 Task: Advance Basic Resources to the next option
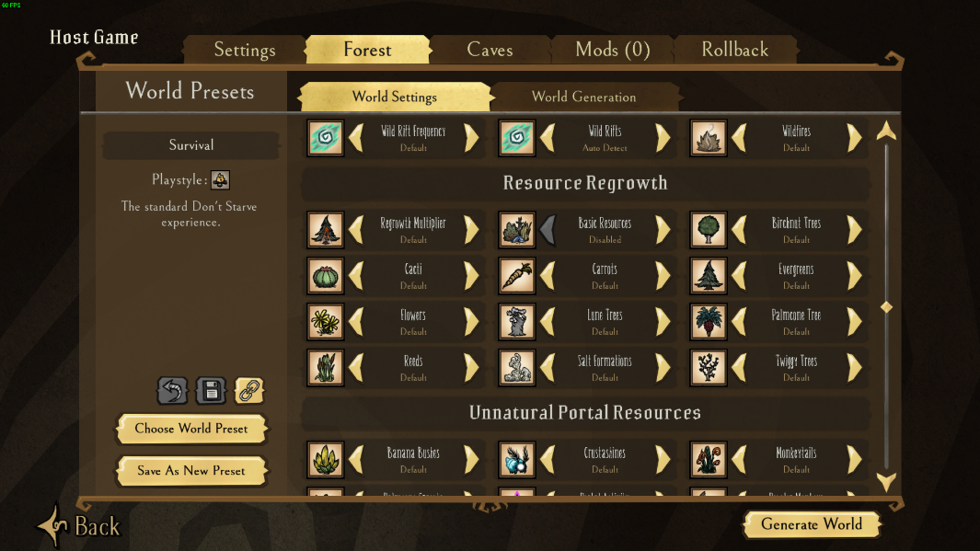point(663,230)
